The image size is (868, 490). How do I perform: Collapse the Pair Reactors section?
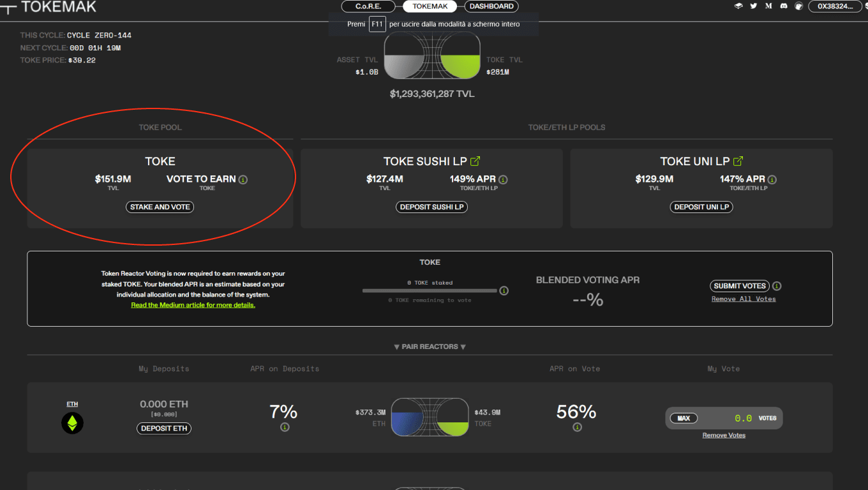(x=430, y=346)
